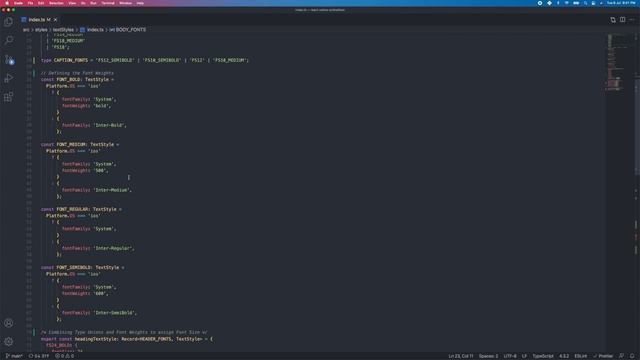The height and width of the screenshot is (360, 640).
Task: Click the 'Inter-Regular' string value
Action: (x=112, y=249)
